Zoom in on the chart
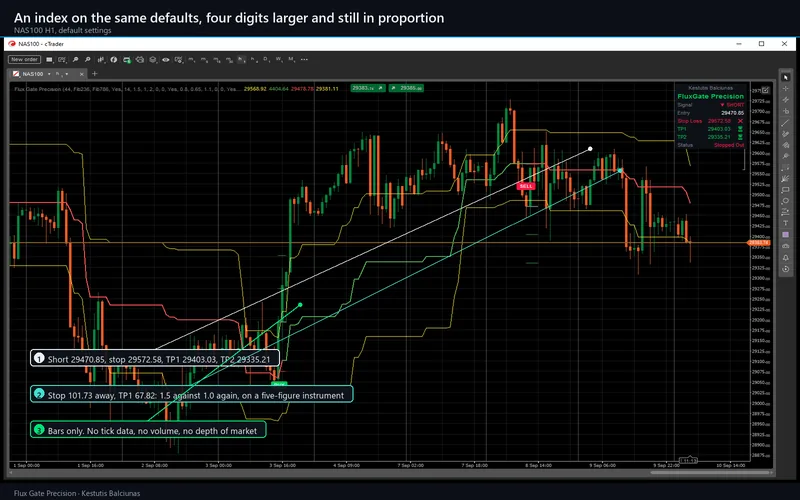 (x=75, y=59)
